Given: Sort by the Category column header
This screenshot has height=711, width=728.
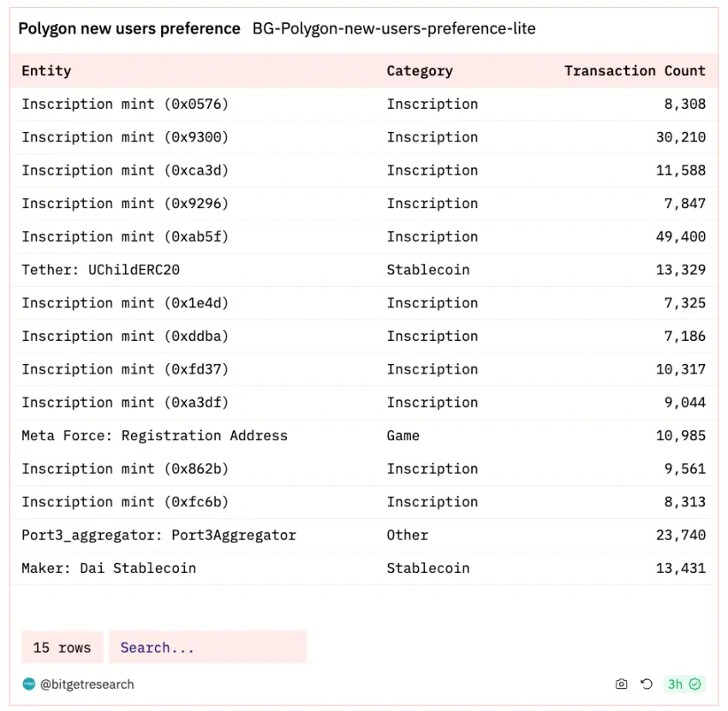Looking at the screenshot, I should (420, 71).
